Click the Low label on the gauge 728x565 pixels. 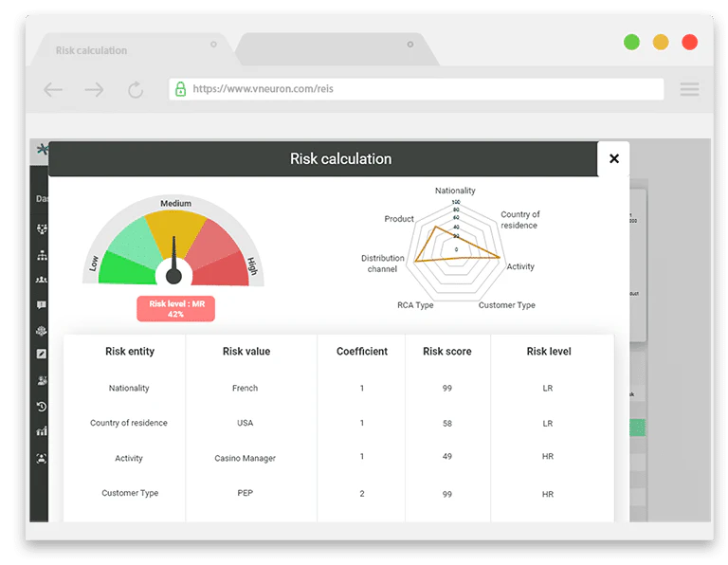pyautogui.click(x=94, y=263)
